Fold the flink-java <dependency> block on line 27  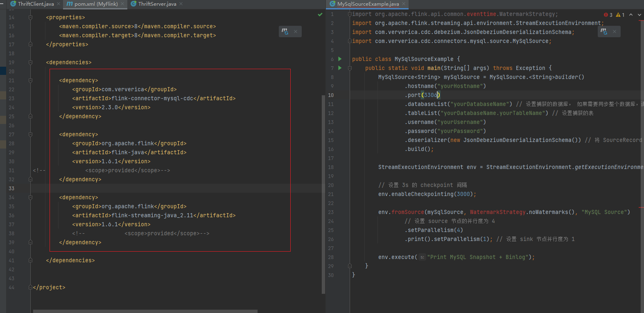point(30,135)
